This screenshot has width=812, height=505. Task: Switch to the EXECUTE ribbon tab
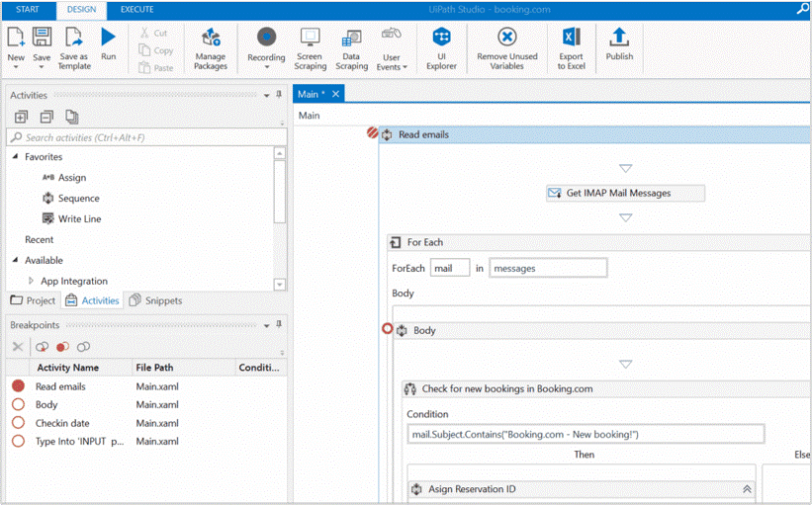(136, 9)
